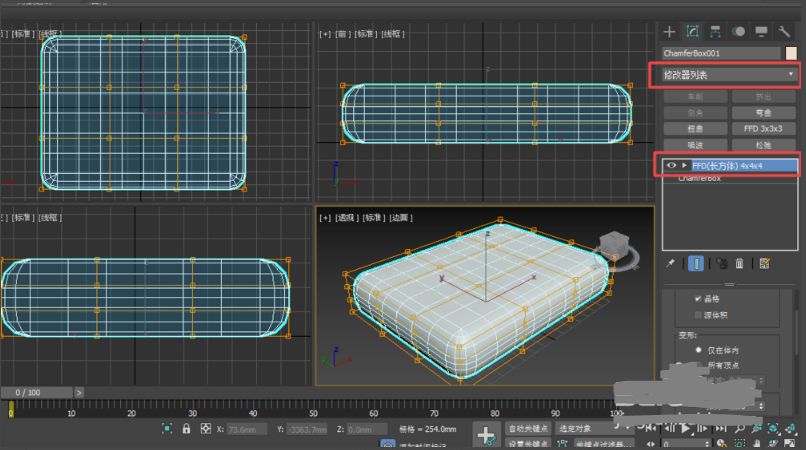The image size is (806, 450).
Task: Toggle eye visibility of FFD(长方体) 4x4x4 modifier
Action: (671, 166)
